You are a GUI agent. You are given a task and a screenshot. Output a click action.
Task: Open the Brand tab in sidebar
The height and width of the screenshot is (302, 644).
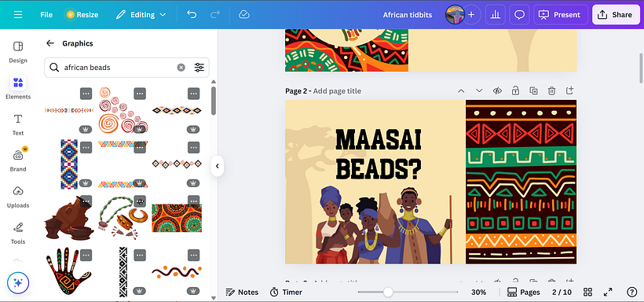[x=18, y=160]
